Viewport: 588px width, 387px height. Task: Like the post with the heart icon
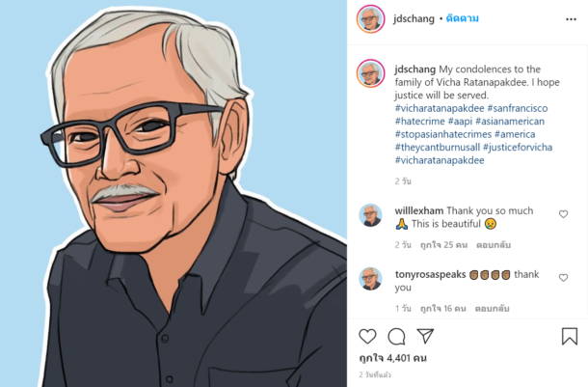(367, 336)
